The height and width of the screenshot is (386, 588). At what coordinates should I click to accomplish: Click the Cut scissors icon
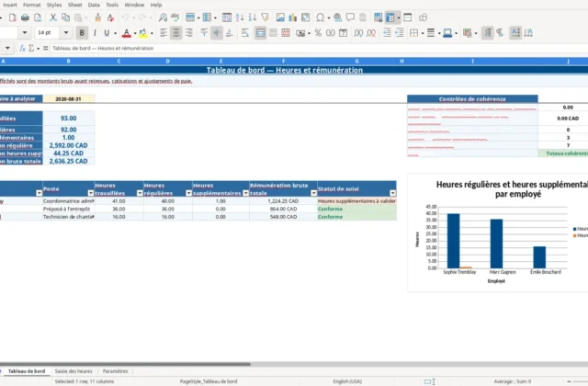coord(53,17)
